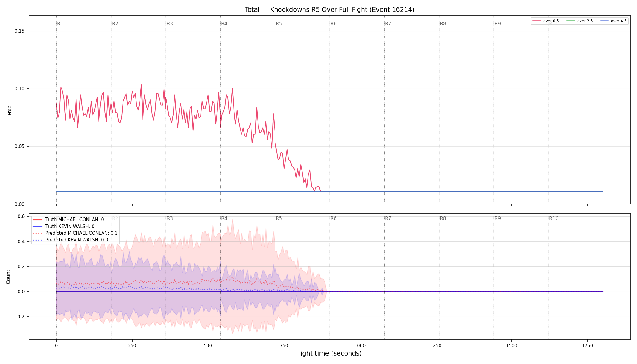Click the R4 round marker in Prob chart

point(224,24)
